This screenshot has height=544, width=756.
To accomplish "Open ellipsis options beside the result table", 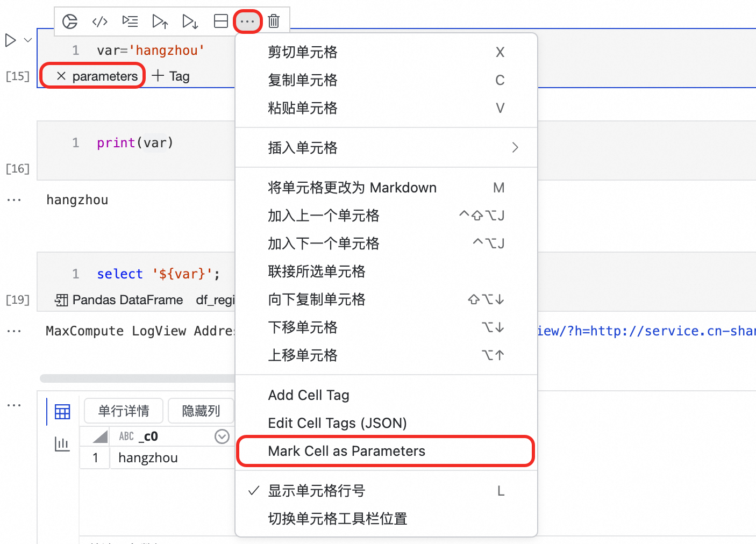I will click(14, 405).
